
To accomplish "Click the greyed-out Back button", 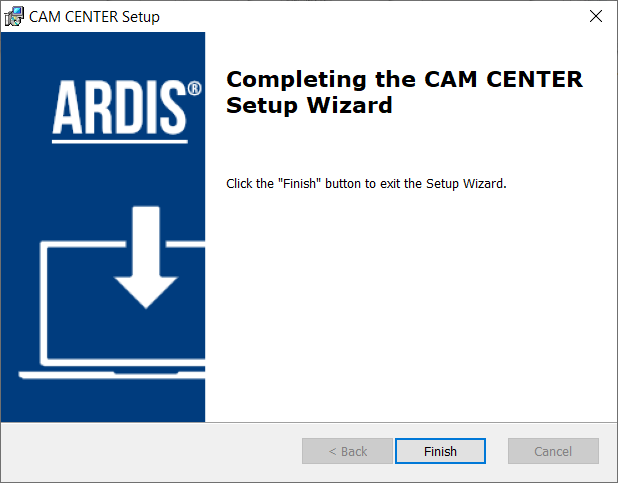I will (347, 451).
